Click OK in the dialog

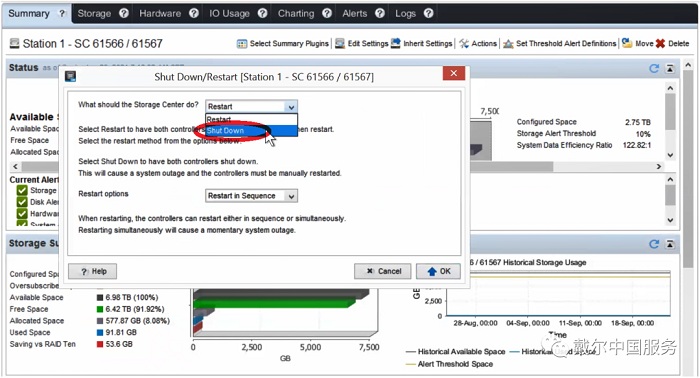tap(438, 271)
